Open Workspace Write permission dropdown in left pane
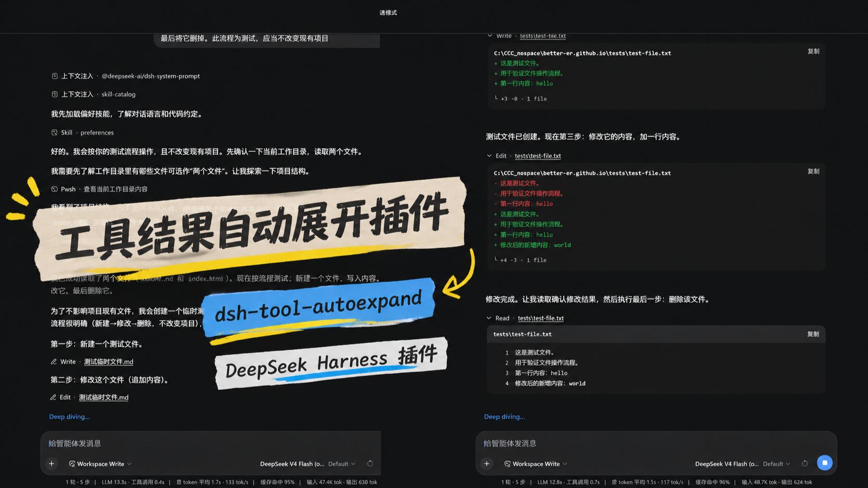 (100, 464)
